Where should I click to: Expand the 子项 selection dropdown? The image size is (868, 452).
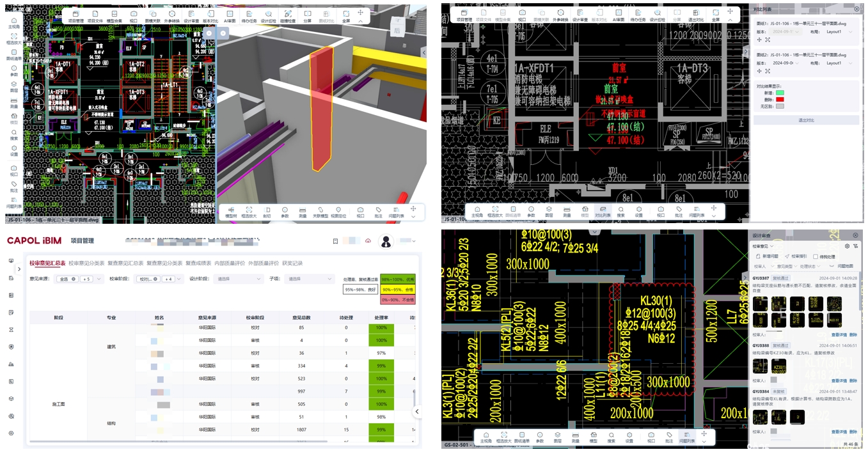(x=310, y=279)
